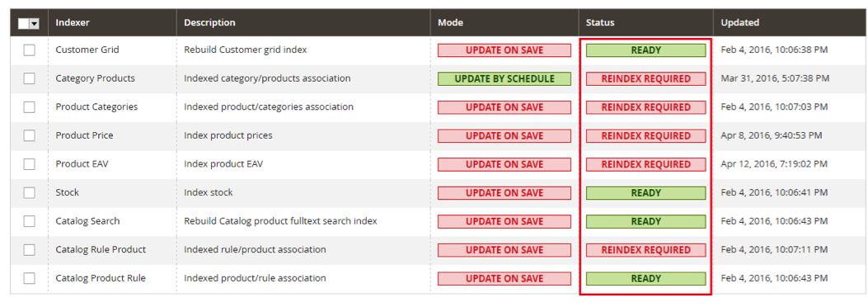Click the Mode column header
868x307 pixels.
click(x=450, y=23)
